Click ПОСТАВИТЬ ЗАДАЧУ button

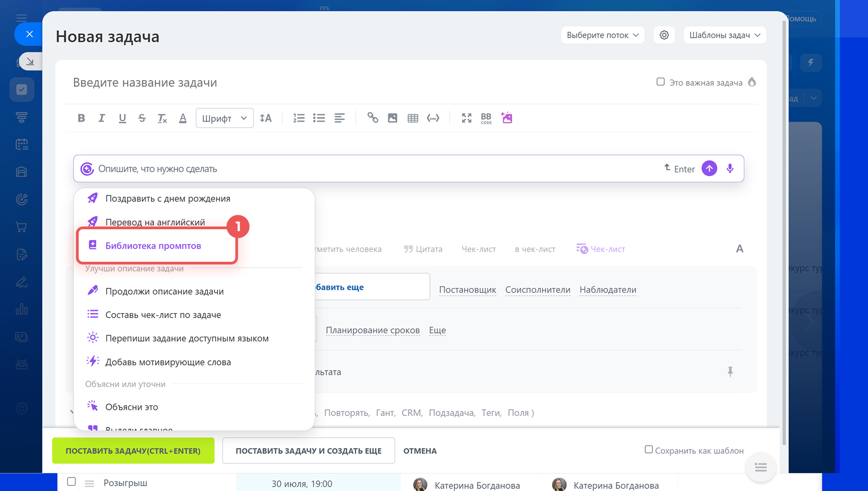click(x=133, y=451)
